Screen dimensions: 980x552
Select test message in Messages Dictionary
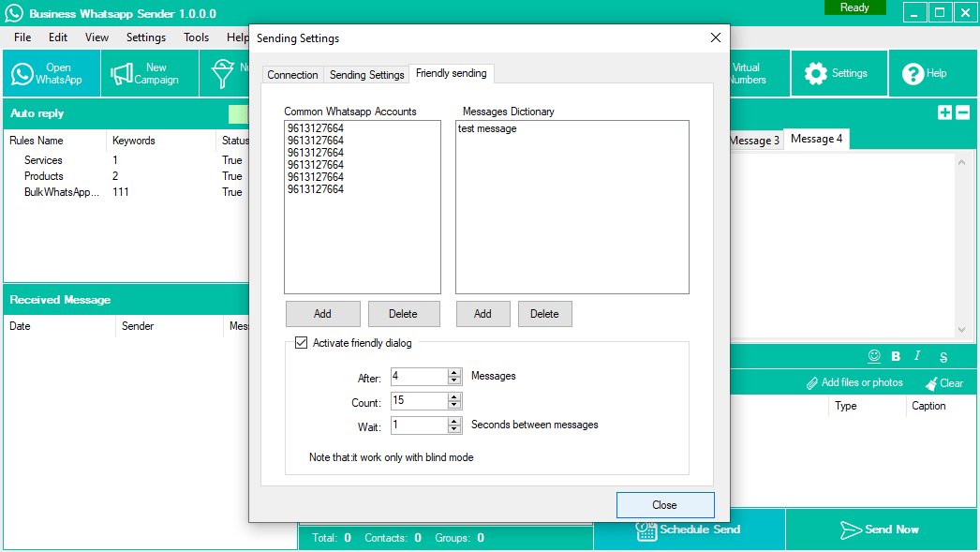[487, 128]
